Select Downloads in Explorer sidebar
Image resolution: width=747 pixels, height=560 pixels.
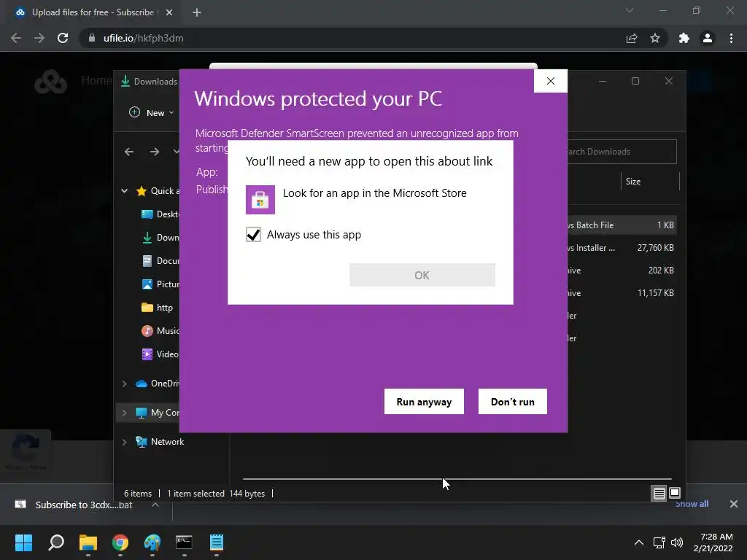pos(160,238)
